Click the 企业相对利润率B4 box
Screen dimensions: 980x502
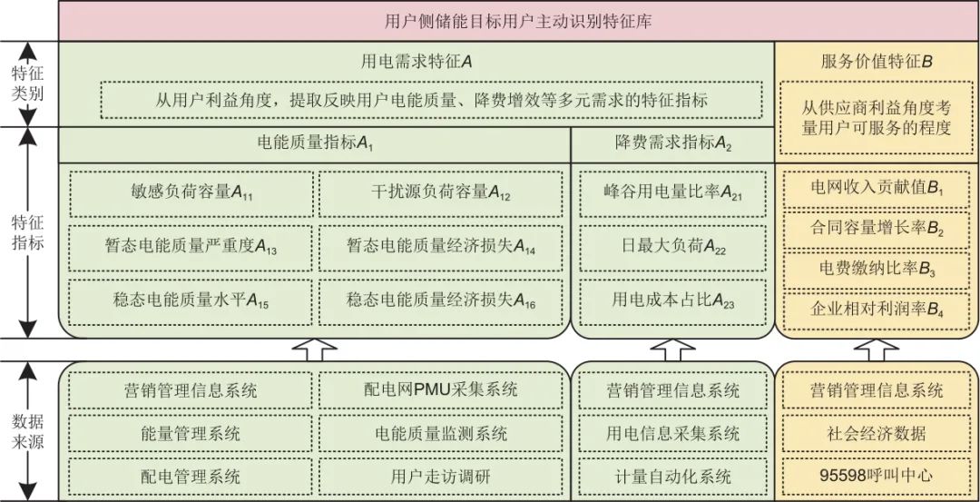(877, 310)
